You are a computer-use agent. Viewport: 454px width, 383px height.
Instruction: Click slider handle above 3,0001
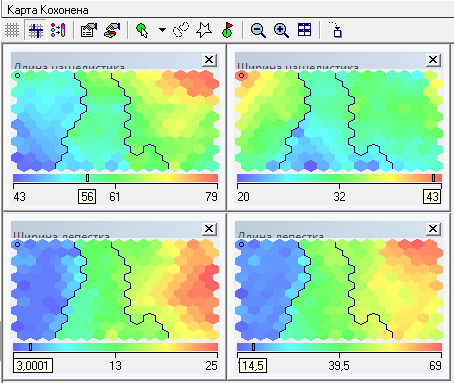tap(30, 347)
